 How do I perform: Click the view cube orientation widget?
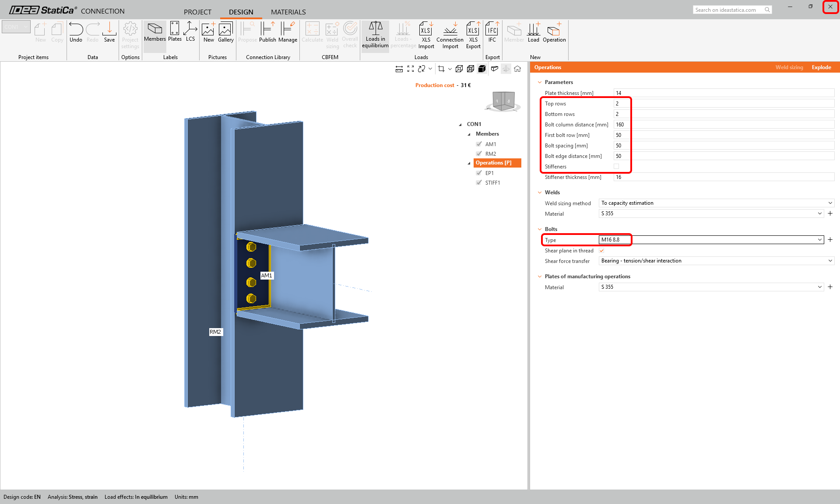[503, 101]
